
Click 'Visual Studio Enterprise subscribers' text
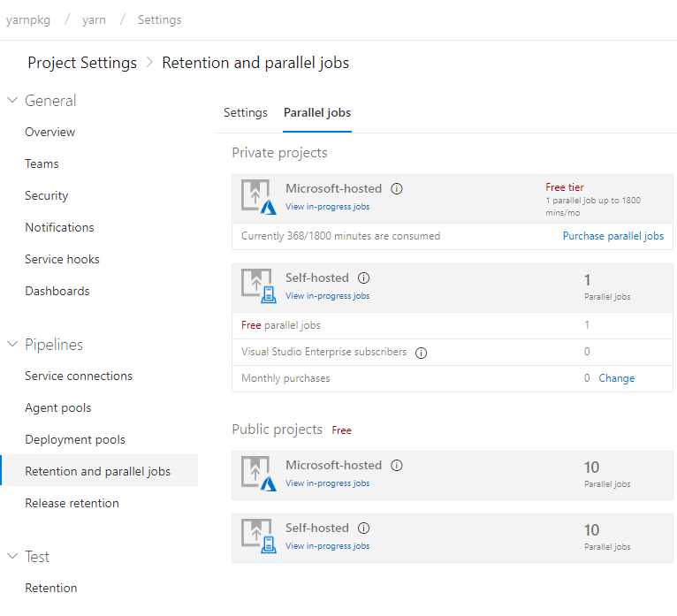point(323,352)
